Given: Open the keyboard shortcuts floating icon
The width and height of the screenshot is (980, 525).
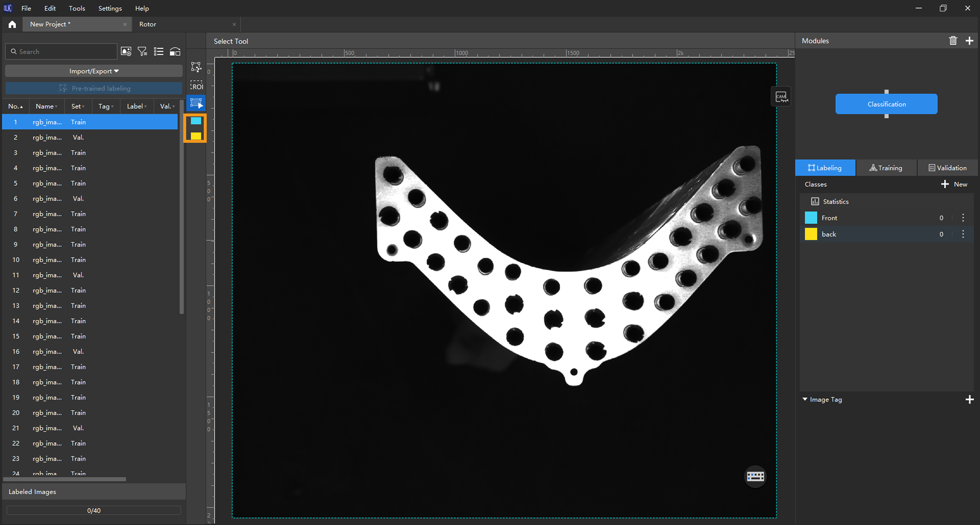Looking at the screenshot, I should click(755, 476).
